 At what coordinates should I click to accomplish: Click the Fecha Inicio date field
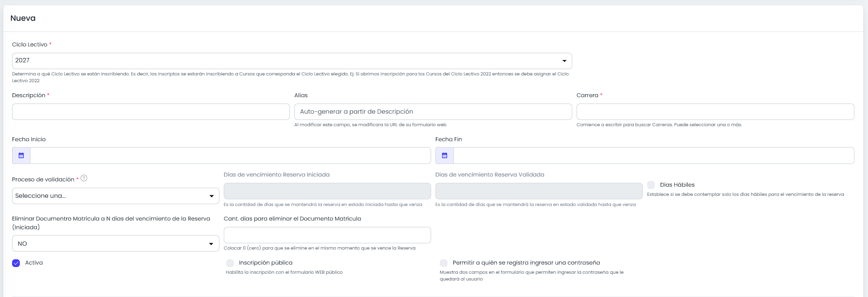[x=231, y=156]
